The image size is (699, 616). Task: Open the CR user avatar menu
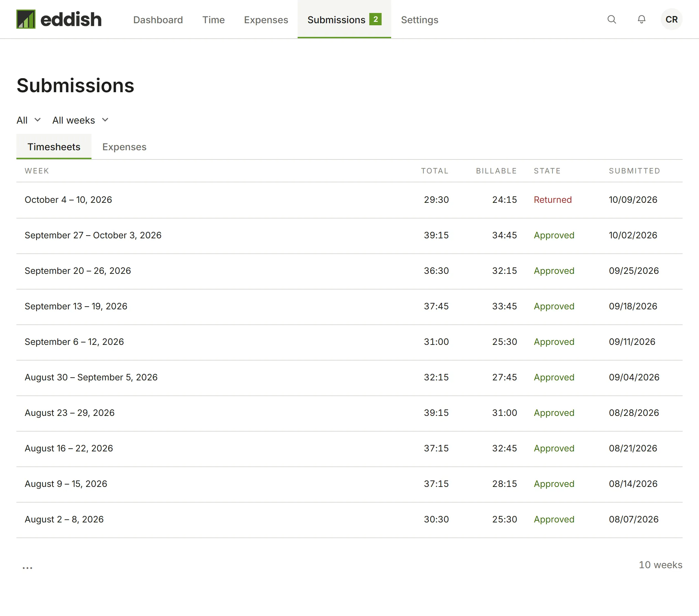[671, 19]
